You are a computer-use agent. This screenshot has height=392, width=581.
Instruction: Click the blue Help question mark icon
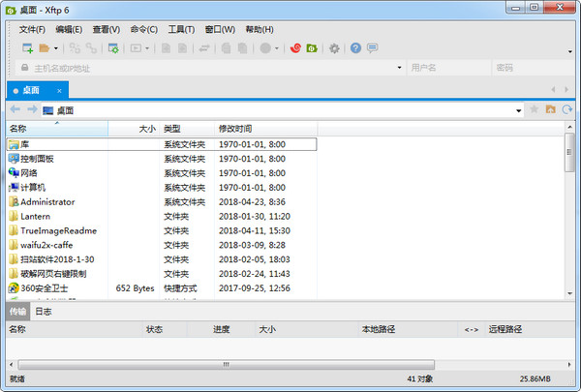[355, 47]
